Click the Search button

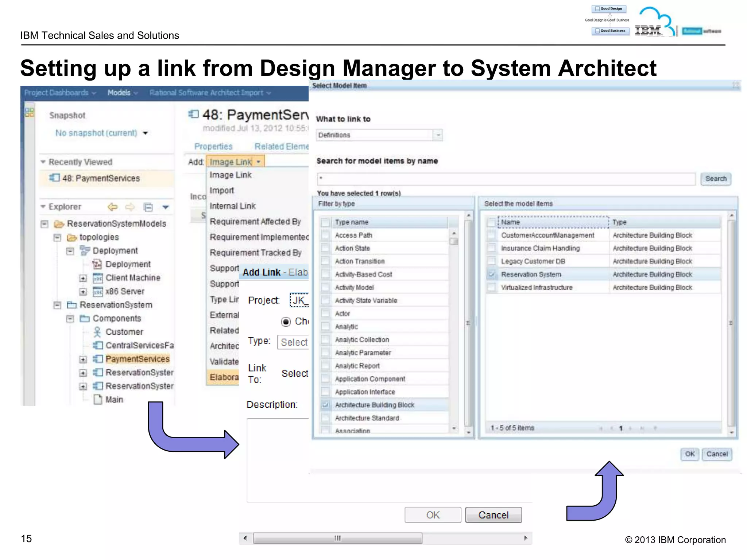coord(716,179)
